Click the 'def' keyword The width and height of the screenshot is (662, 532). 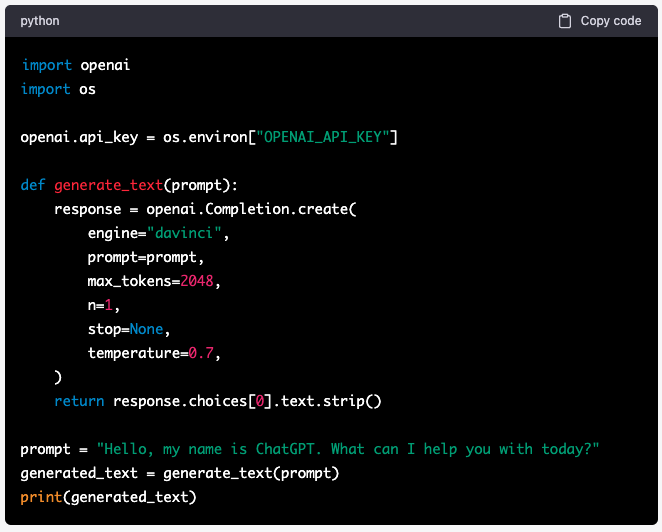33,185
